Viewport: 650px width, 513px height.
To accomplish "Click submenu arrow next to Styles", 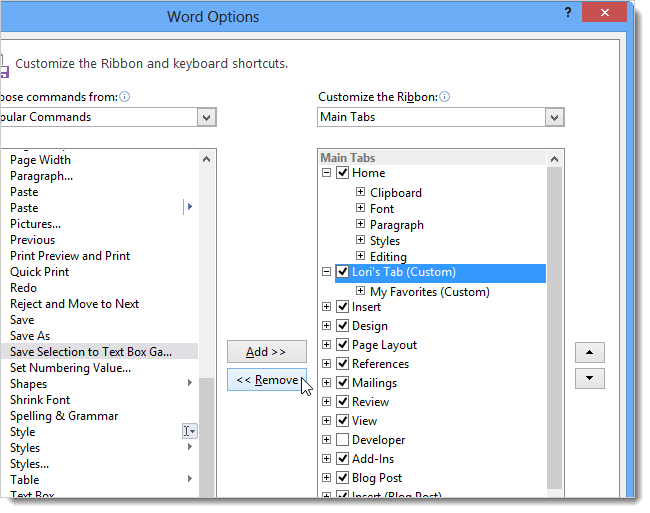I will click(x=189, y=446).
